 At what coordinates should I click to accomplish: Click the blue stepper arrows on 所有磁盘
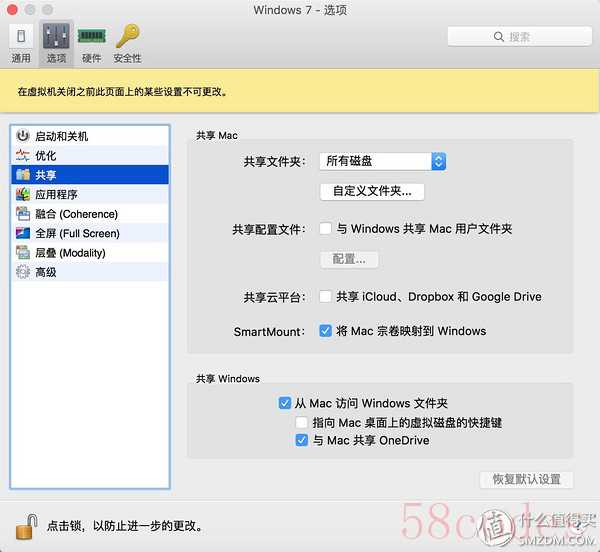[x=439, y=161]
